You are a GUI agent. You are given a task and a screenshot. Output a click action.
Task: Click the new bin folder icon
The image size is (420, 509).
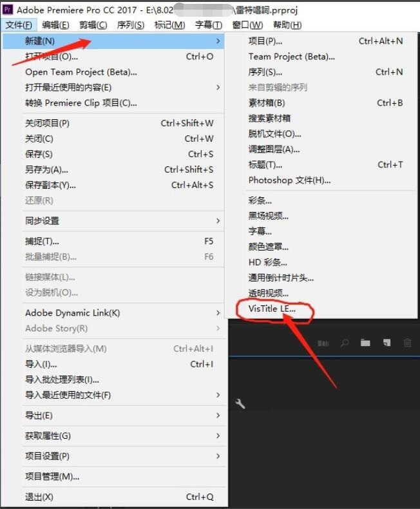(x=365, y=343)
